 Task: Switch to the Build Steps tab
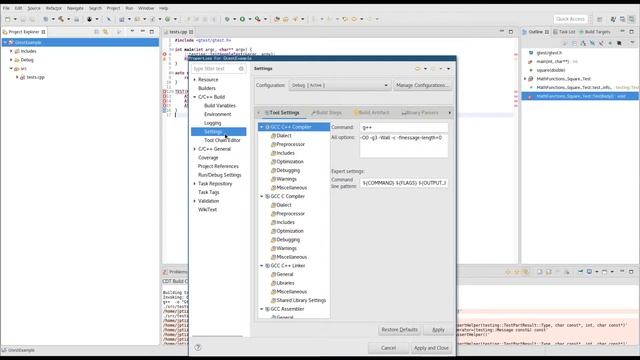click(x=327, y=113)
